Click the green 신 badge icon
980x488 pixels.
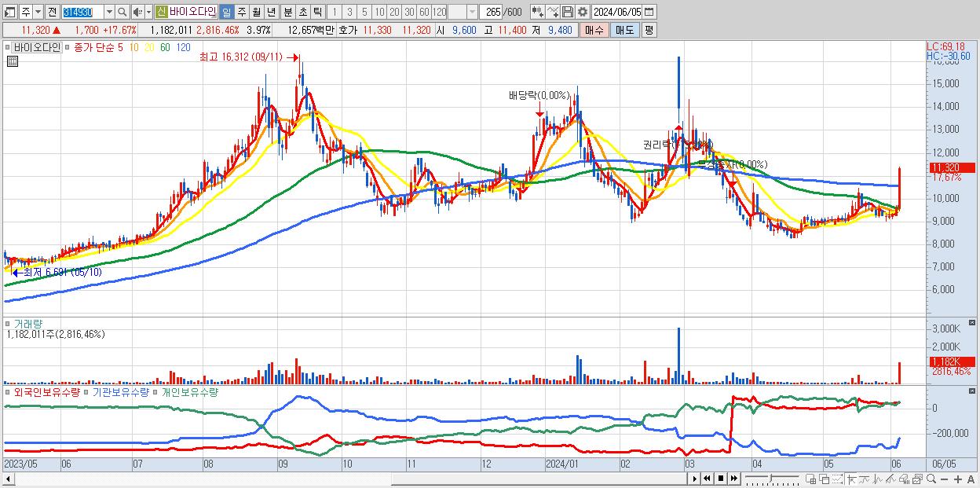point(161,12)
